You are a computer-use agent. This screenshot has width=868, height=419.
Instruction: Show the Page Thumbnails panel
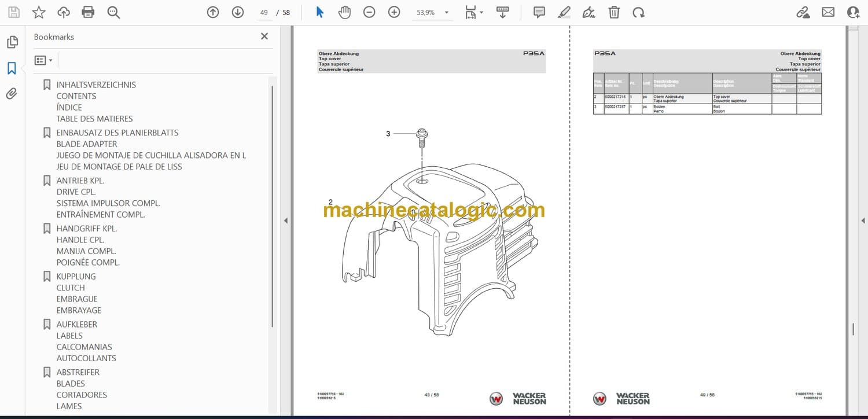(x=12, y=42)
